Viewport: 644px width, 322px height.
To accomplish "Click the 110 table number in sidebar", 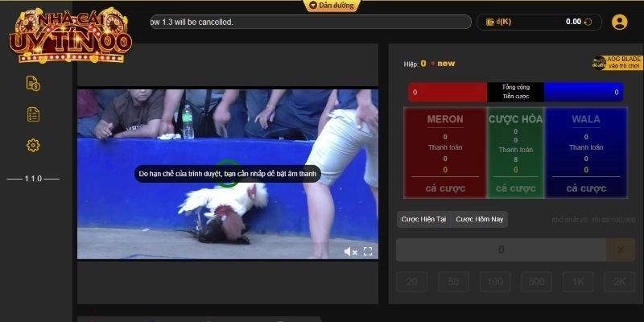I will point(33,179).
